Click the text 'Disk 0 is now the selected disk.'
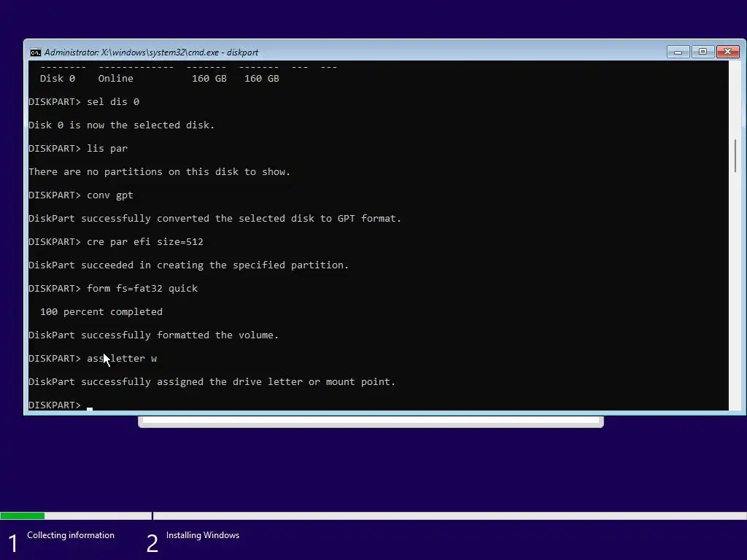This screenshot has width=747, height=560. 122,125
